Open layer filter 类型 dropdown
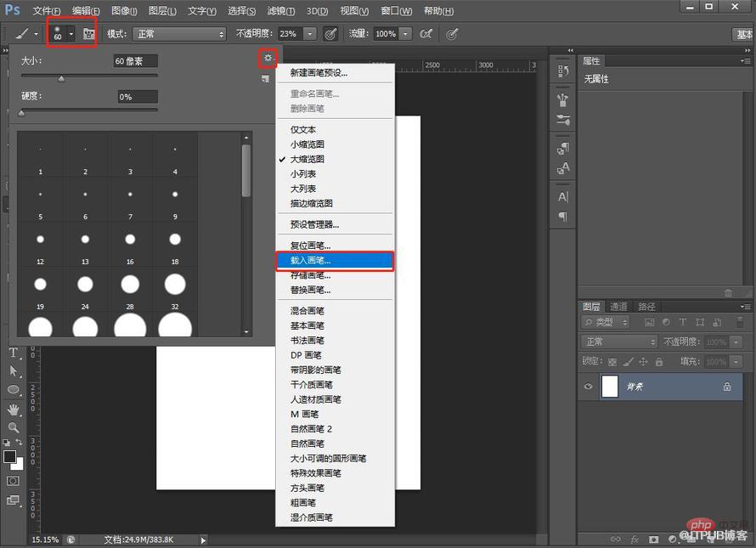 606,322
